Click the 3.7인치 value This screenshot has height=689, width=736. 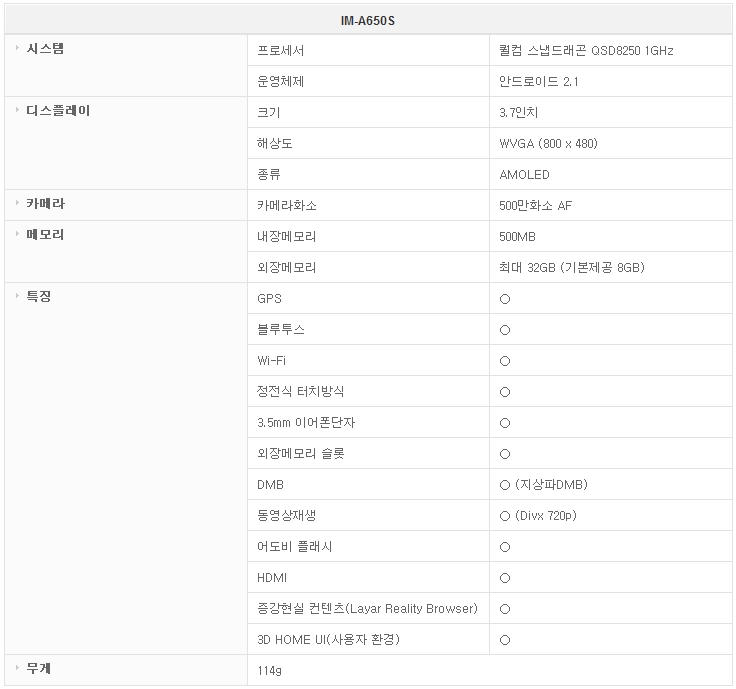pos(519,112)
